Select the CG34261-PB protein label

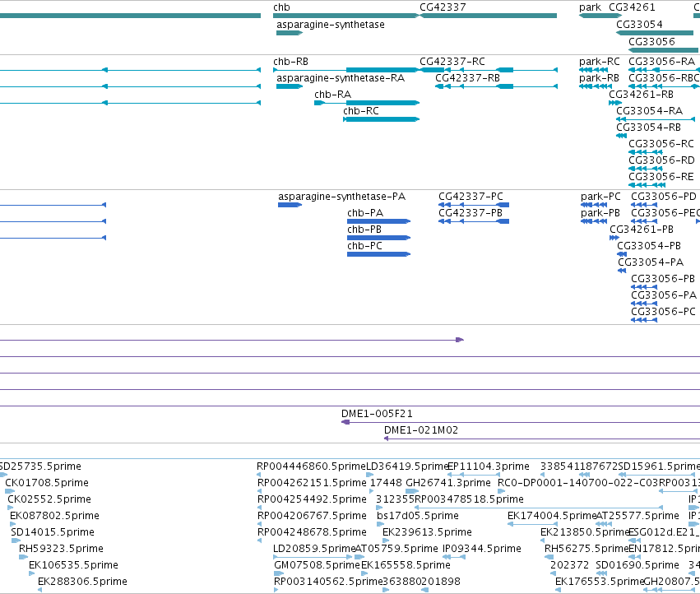click(642, 230)
